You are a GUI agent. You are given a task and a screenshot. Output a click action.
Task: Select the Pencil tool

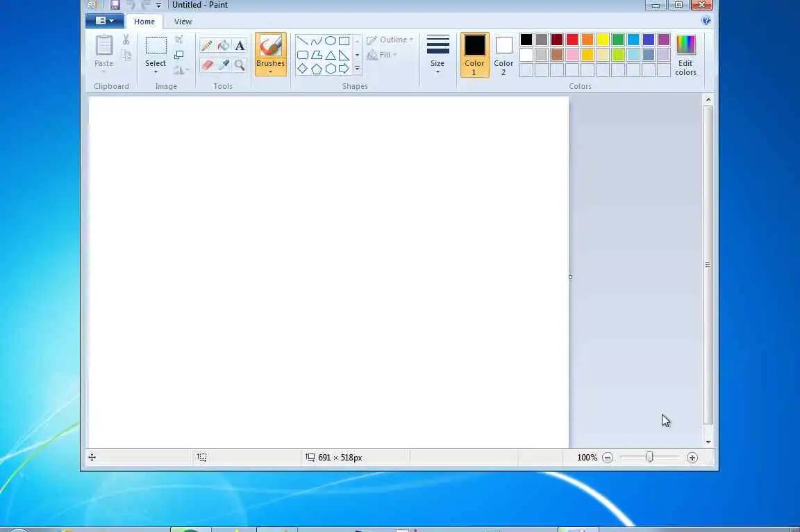pyautogui.click(x=207, y=45)
